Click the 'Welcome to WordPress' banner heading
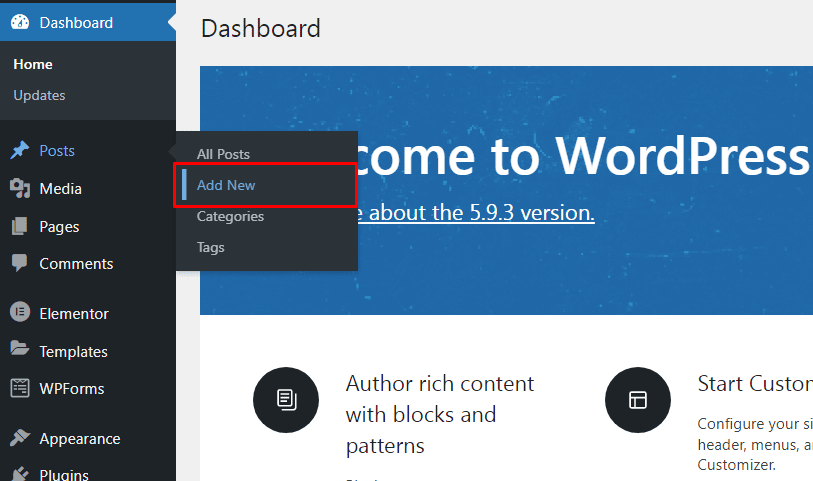The width and height of the screenshot is (813, 481). (x=582, y=156)
